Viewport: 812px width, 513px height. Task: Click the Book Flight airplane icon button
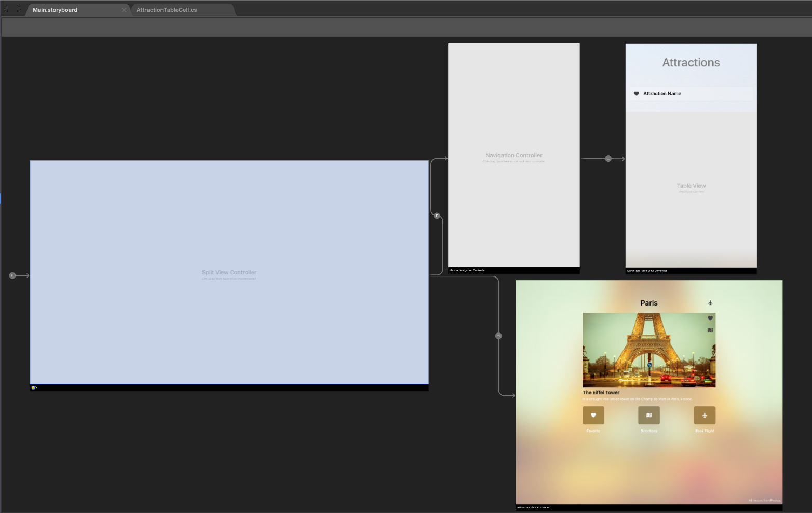[x=705, y=415]
